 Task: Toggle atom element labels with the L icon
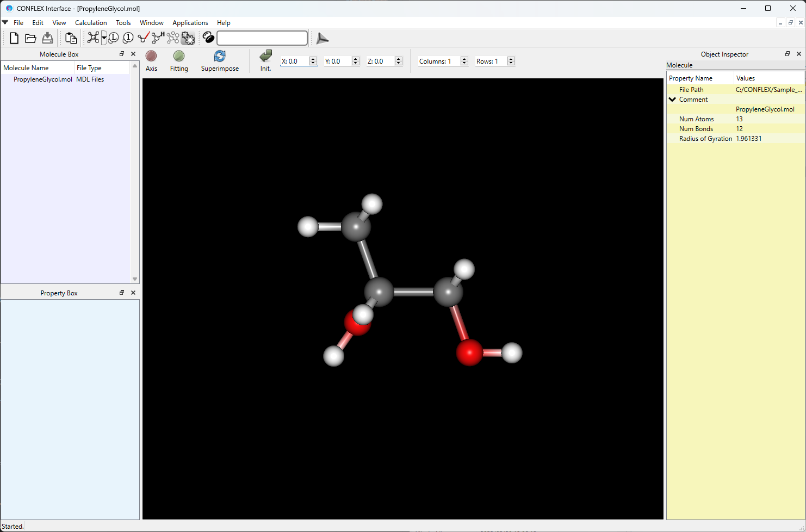(113, 38)
